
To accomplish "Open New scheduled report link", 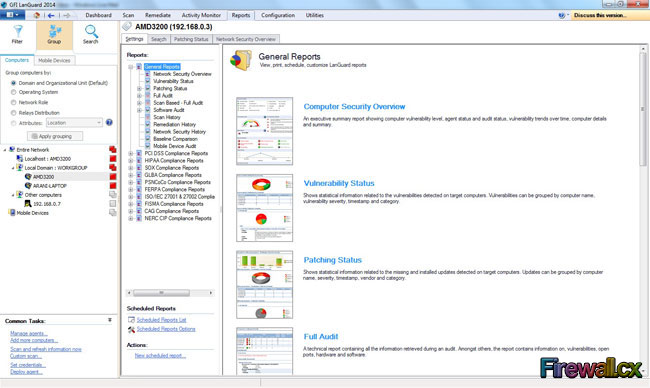I will [160, 356].
